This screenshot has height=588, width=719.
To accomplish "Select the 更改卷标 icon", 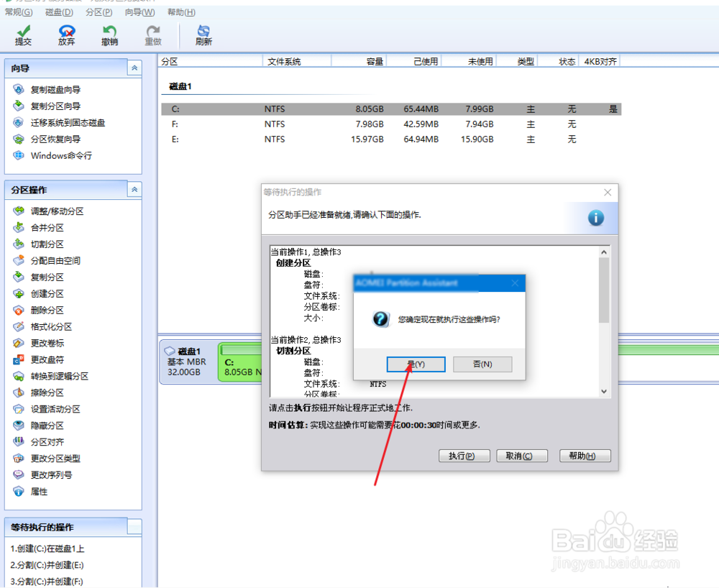I will coord(19,343).
